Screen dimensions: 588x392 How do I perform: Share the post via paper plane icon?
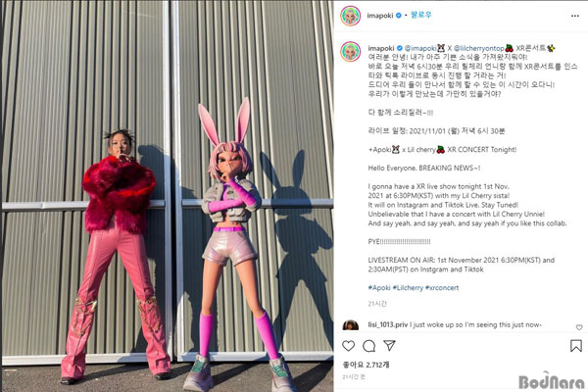pos(389,345)
